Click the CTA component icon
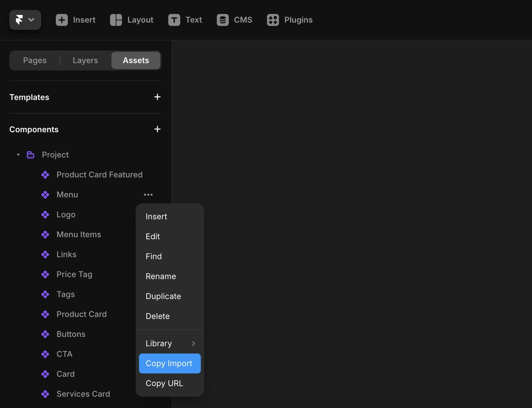Image resolution: width=532 pixels, height=408 pixels. tap(45, 354)
